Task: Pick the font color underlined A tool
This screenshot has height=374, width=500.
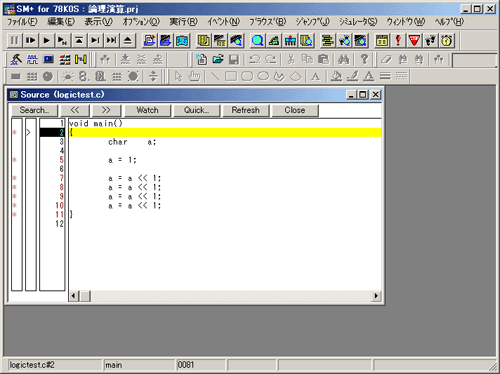Action: (368, 76)
